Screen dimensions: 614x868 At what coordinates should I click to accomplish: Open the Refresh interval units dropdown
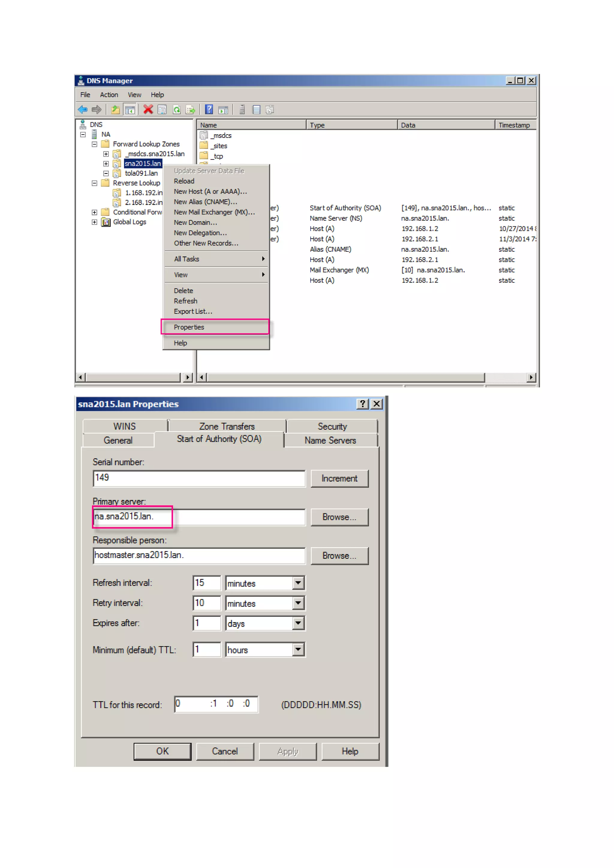coord(298,583)
